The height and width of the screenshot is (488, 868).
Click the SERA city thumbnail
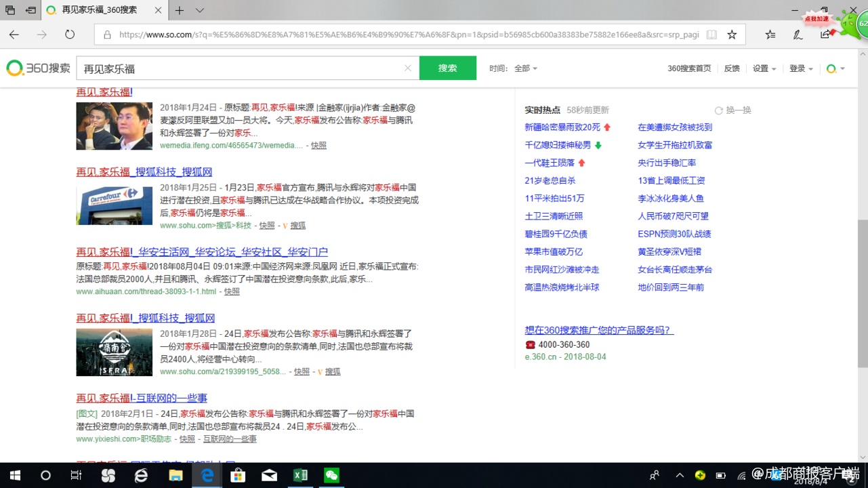tap(115, 352)
